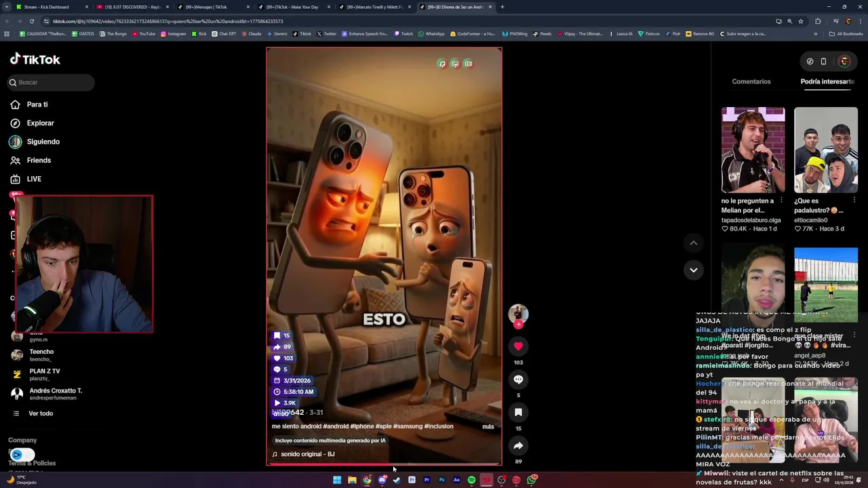Image resolution: width=868 pixels, height=488 pixels.
Task: Open '¿Que es padalustro?' recommended video
Action: [x=826, y=150]
